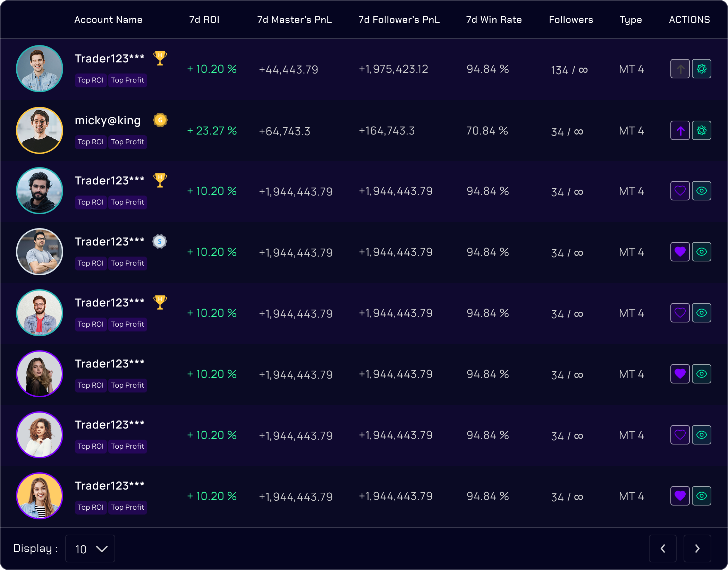Open the long-haired woman in dark top avatar
The width and height of the screenshot is (728, 570).
40,374
